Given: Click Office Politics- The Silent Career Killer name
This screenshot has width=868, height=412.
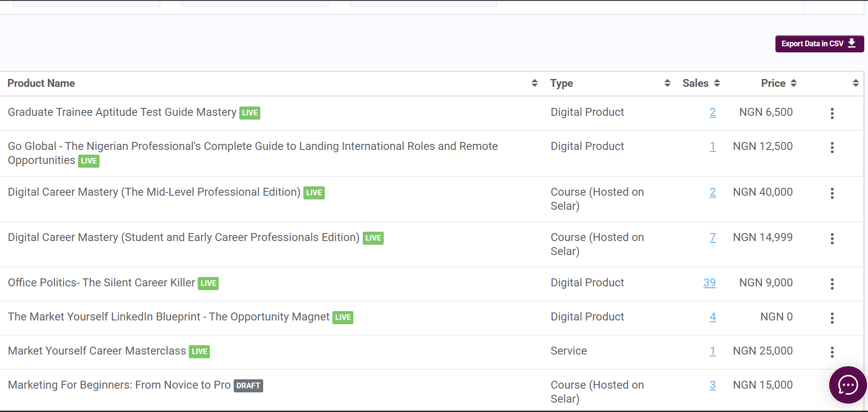Looking at the screenshot, I should pyautogui.click(x=101, y=283).
